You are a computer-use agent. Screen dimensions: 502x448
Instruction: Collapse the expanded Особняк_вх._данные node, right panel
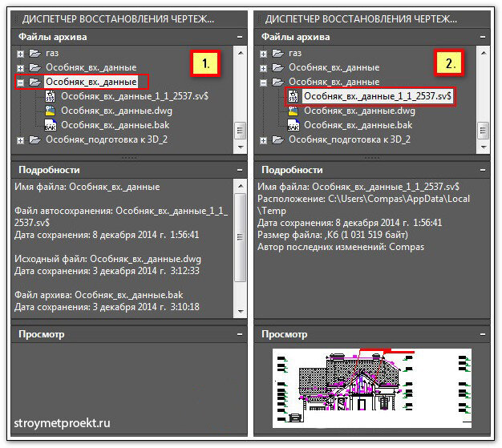tap(264, 83)
